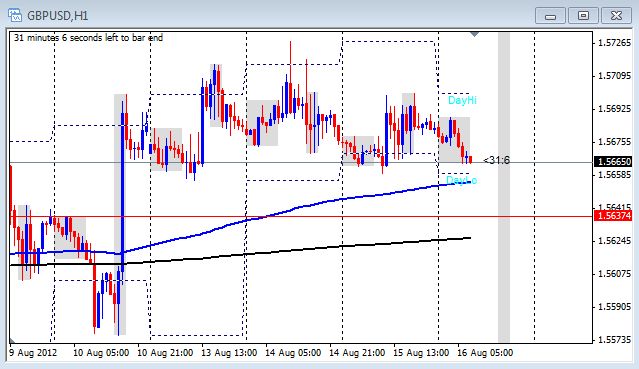Click the 1.56585 price scale value
The height and width of the screenshot is (369, 639).
click(x=614, y=175)
